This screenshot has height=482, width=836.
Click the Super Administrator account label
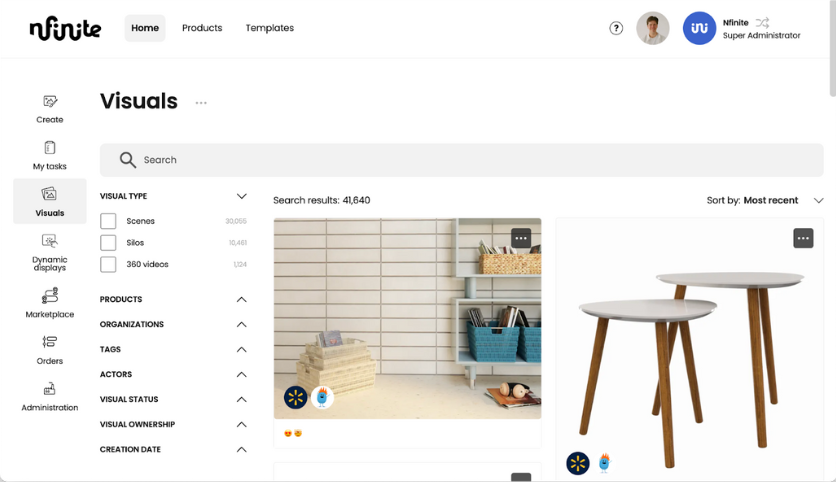(x=761, y=36)
